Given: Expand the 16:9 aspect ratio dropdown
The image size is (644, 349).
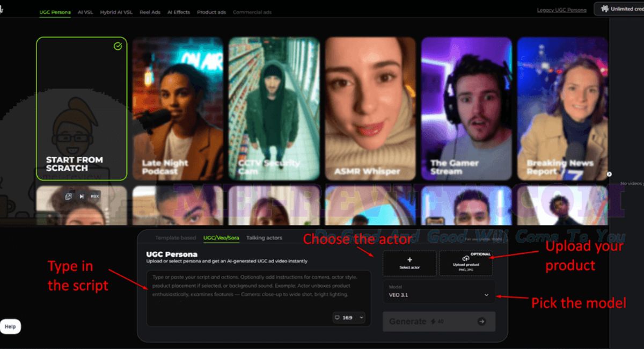Looking at the screenshot, I should coord(349,318).
